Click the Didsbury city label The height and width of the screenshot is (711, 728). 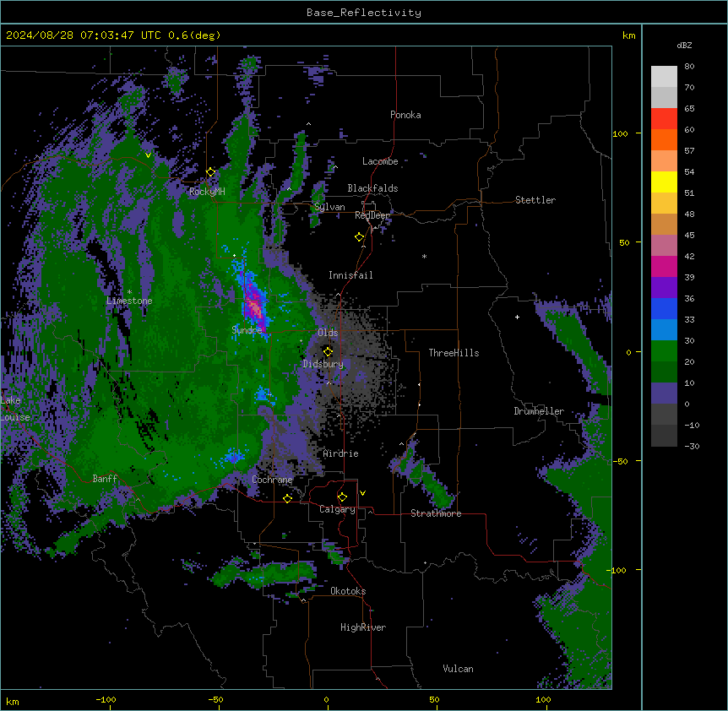click(x=323, y=364)
